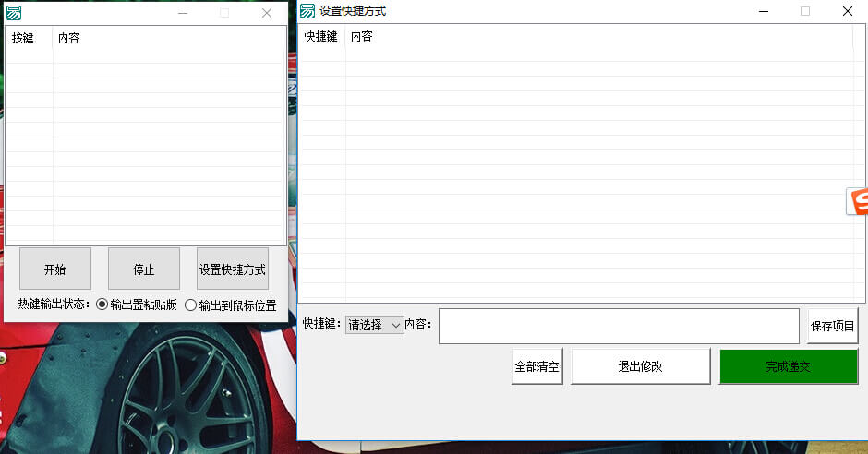Click the 内容 column header in the left list
Image resolution: width=868 pixels, height=454 pixels.
click(x=69, y=39)
